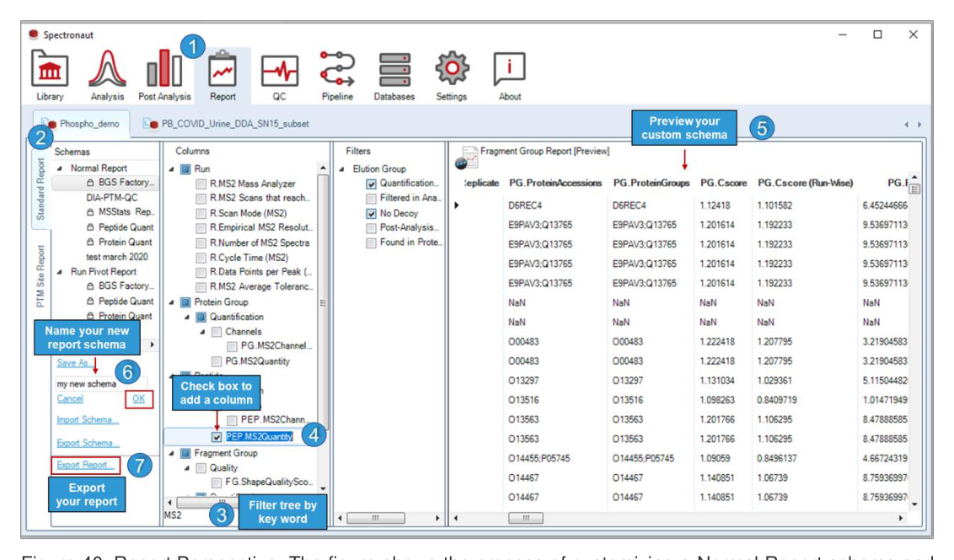Select Peptide Quant under Normal Report
The height and width of the screenshot is (560, 954).
126,227
